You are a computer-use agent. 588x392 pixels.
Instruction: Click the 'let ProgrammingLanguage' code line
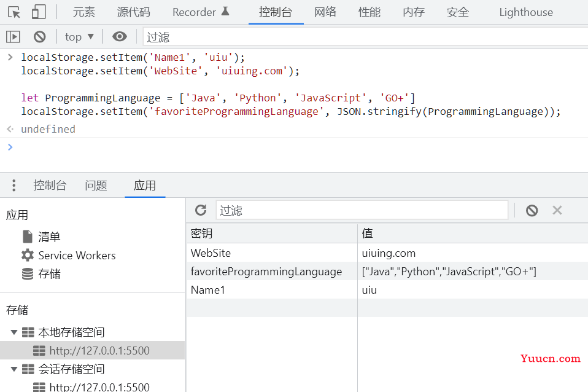(219, 98)
